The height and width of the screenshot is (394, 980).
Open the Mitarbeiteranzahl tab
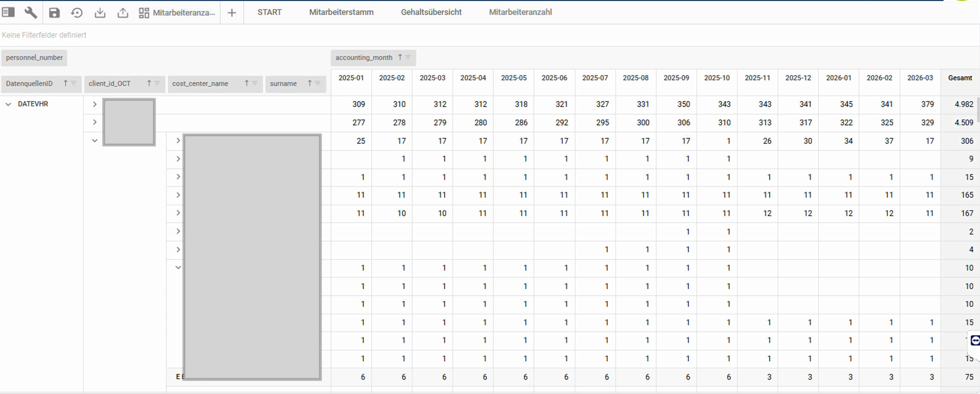pos(521,12)
